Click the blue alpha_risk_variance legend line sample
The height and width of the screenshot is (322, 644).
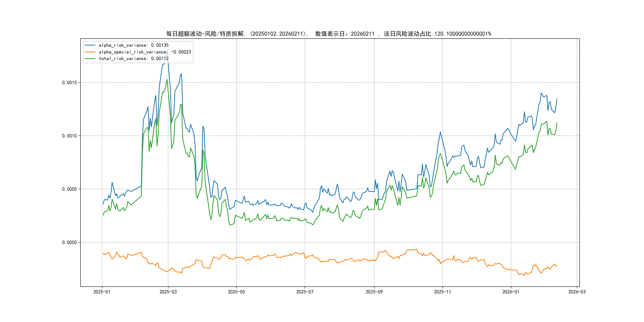[x=90, y=45]
